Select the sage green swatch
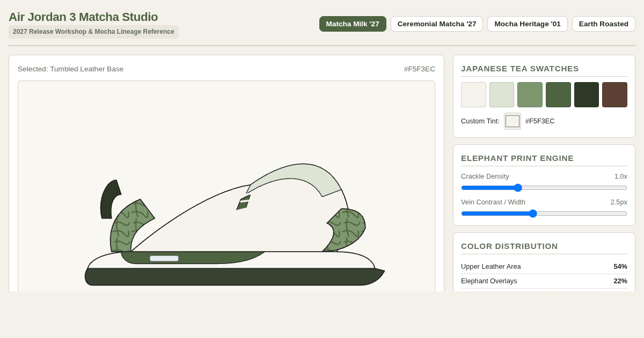This screenshot has height=338, width=644. point(530,94)
